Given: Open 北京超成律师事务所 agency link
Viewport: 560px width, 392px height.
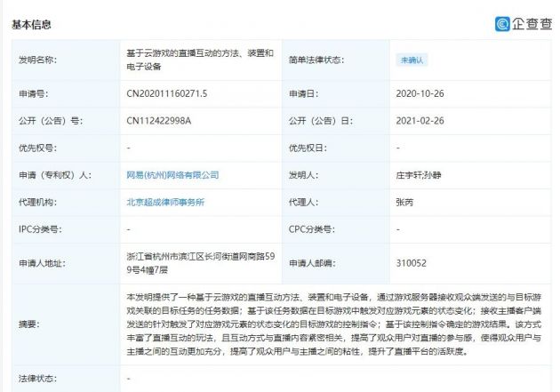Looking at the screenshot, I should click(x=165, y=203).
